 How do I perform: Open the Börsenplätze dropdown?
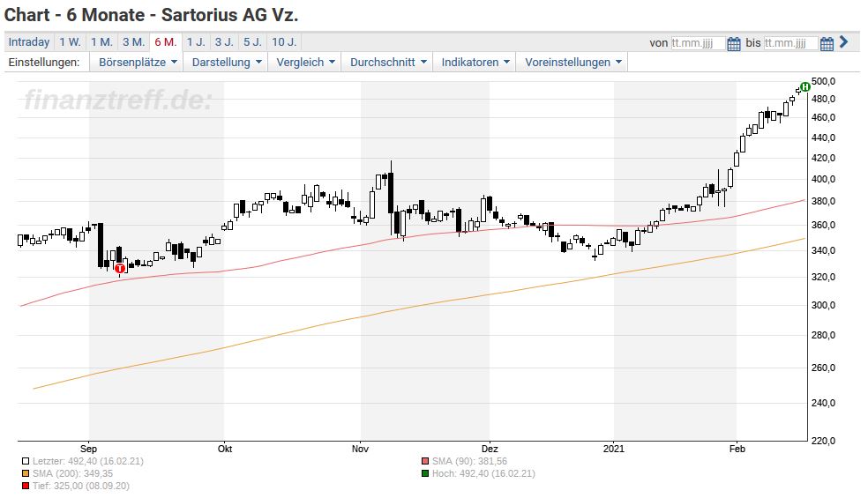click(x=138, y=63)
